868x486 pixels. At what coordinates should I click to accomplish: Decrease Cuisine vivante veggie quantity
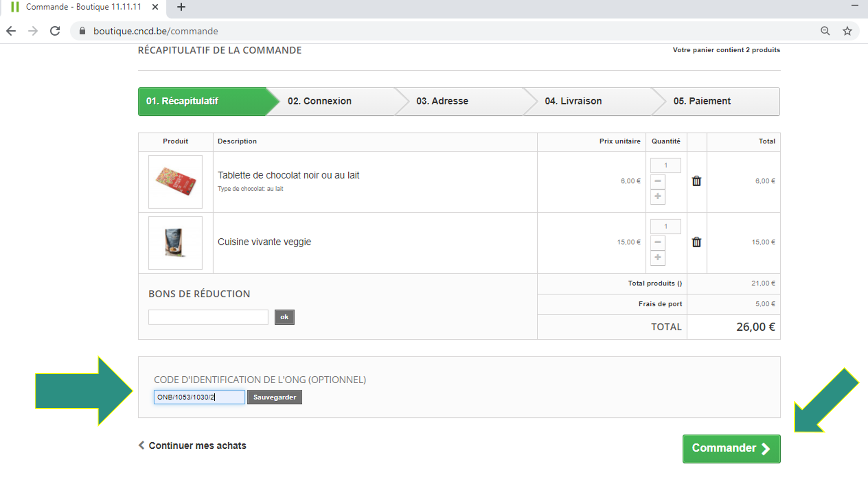click(x=658, y=242)
